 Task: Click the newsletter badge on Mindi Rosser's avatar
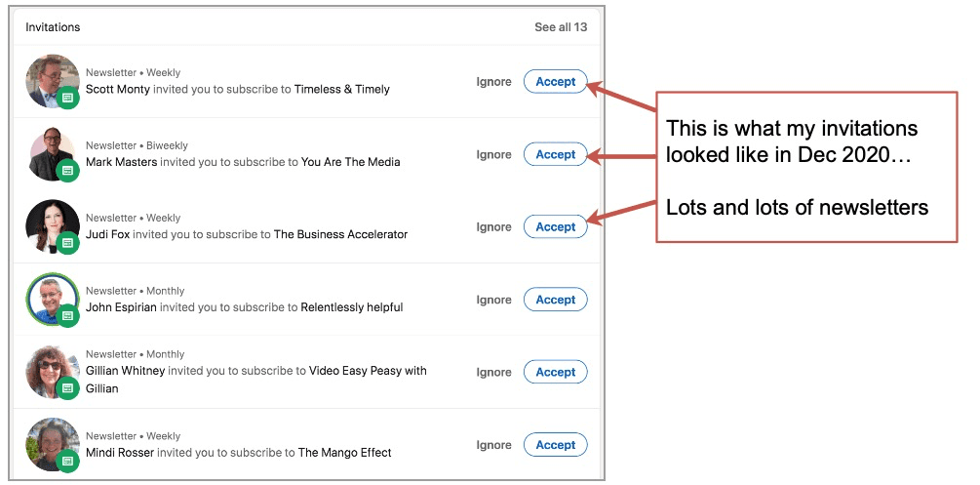(68, 462)
